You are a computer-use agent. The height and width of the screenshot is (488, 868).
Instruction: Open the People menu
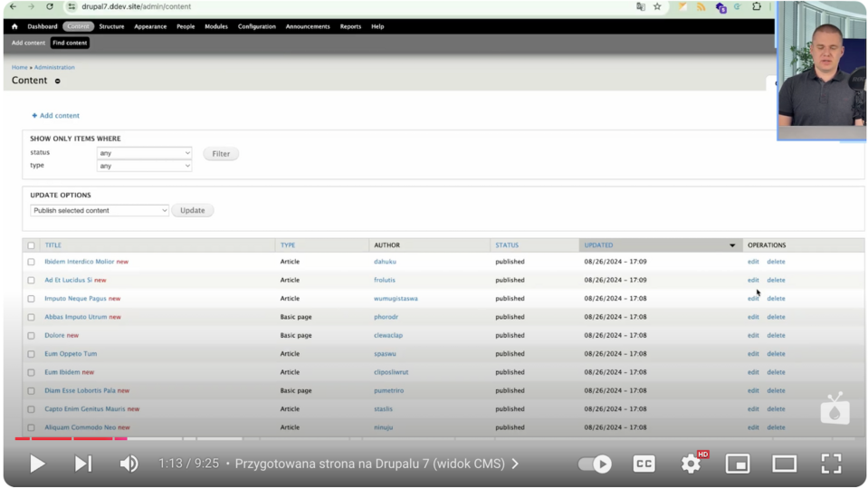(x=186, y=26)
